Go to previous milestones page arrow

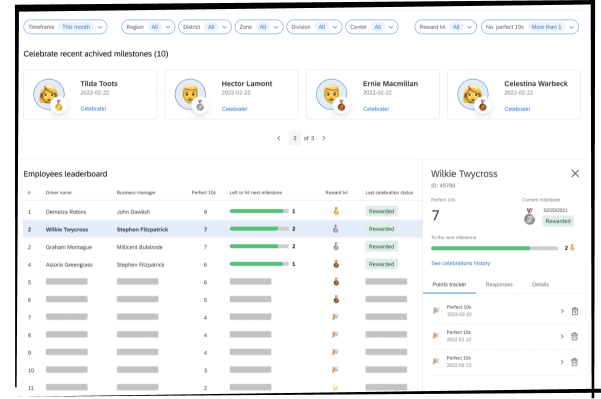point(279,138)
